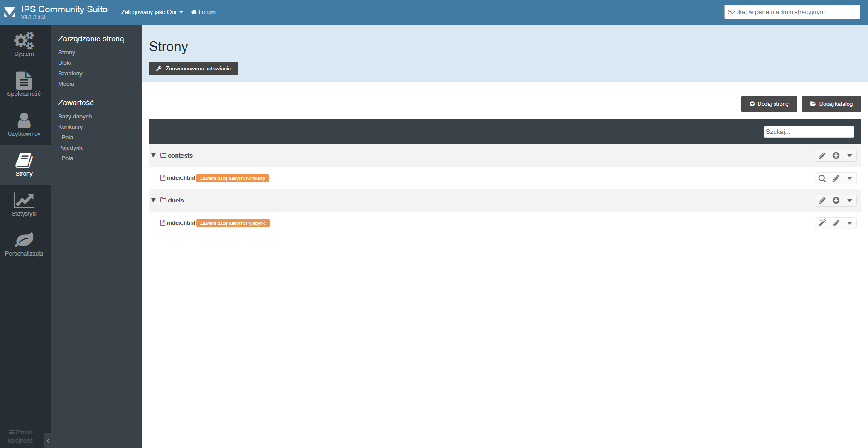Collapse the sidebar with the arrow toggle
This screenshot has height=448, width=868.
(x=48, y=440)
